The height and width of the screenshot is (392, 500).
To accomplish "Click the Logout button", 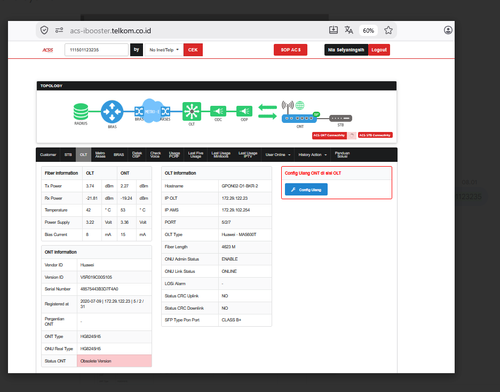I will click(x=379, y=50).
